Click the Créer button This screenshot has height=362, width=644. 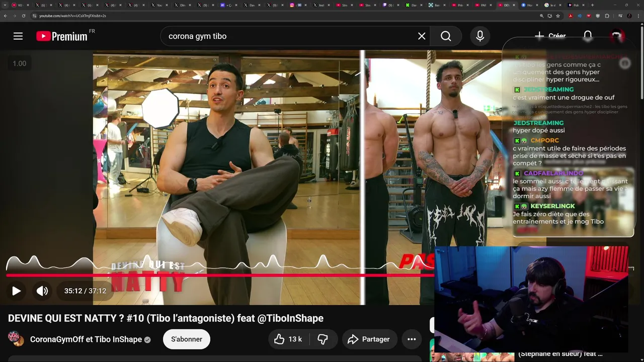pyautogui.click(x=550, y=36)
